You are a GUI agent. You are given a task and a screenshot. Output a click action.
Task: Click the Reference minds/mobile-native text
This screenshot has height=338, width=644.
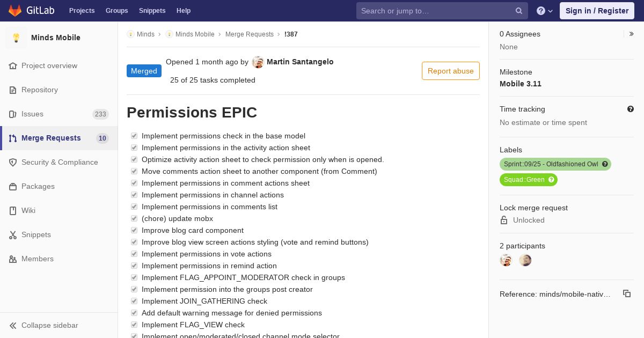pyautogui.click(x=555, y=294)
